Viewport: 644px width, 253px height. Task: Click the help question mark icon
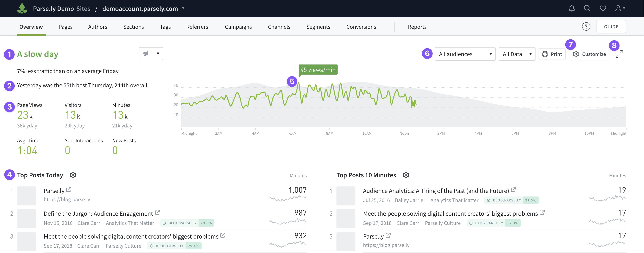586,26
